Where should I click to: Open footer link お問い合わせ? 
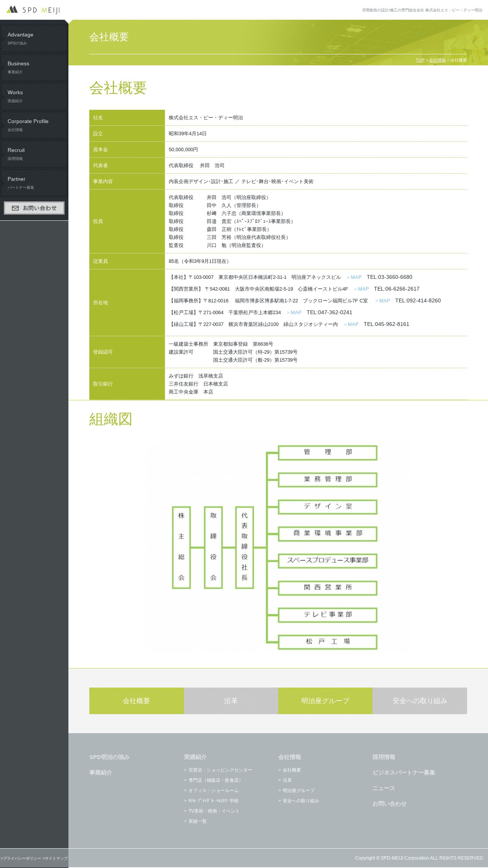pyautogui.click(x=390, y=803)
